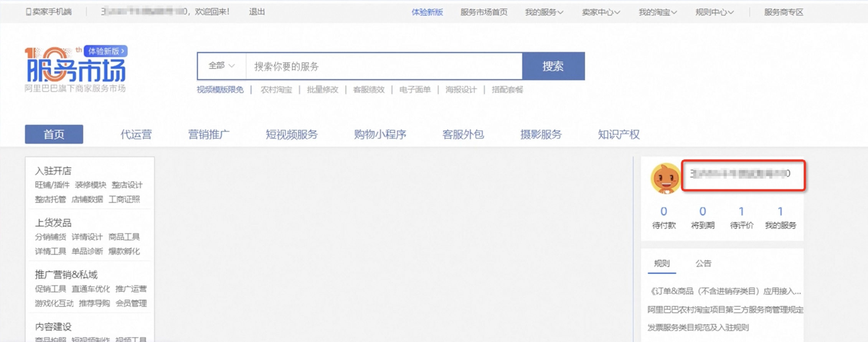Image resolution: width=868 pixels, height=342 pixels.
Task: Open 商品工具 in sidebar
Action: pos(124,237)
